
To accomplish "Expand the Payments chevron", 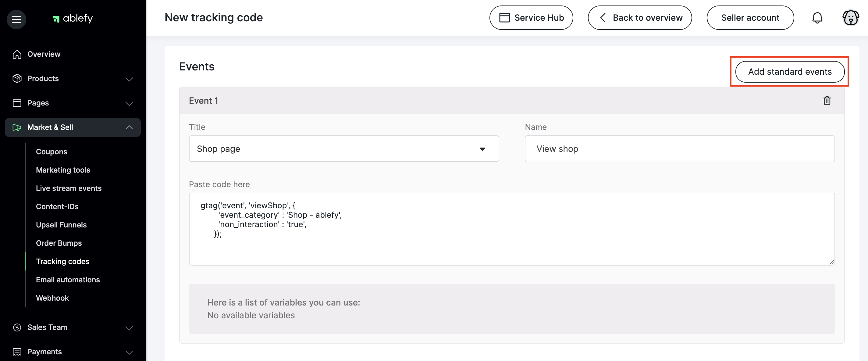I will (129, 352).
